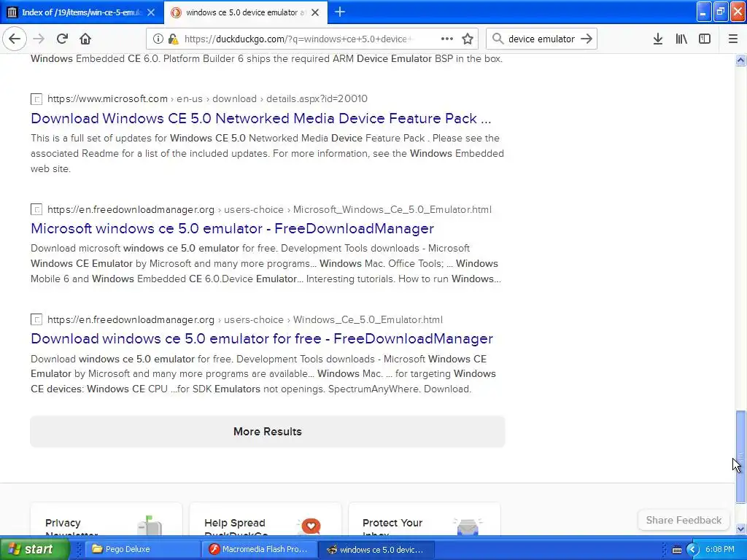Open 'Download Windows CE 5.0 Networked Media Device Feature Pack' result
747x560 pixels.
pyautogui.click(x=260, y=118)
